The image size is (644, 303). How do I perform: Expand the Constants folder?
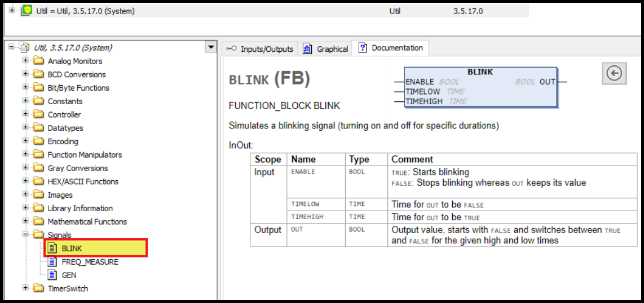click(25, 101)
